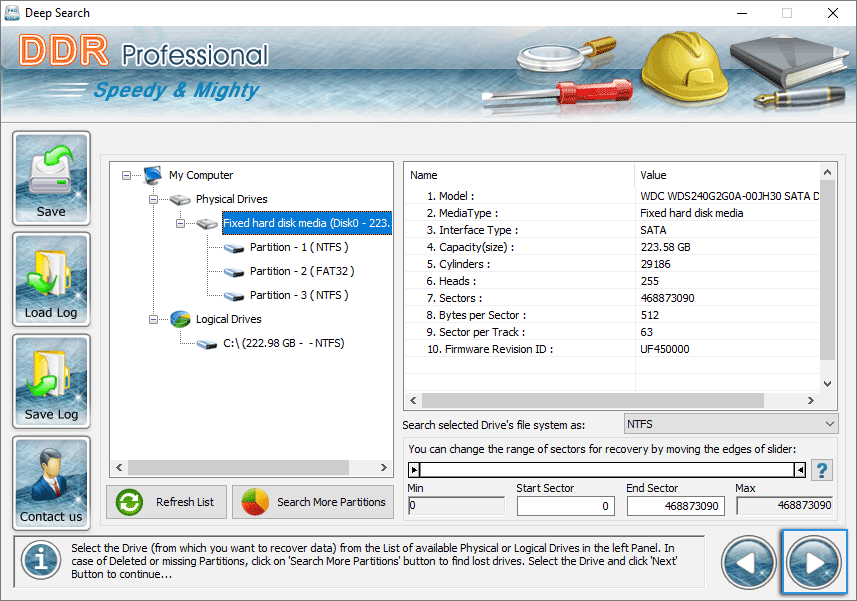This screenshot has height=601, width=857.
Task: Click the '10. Firmware Revision ID :' row name
Action: [490, 349]
